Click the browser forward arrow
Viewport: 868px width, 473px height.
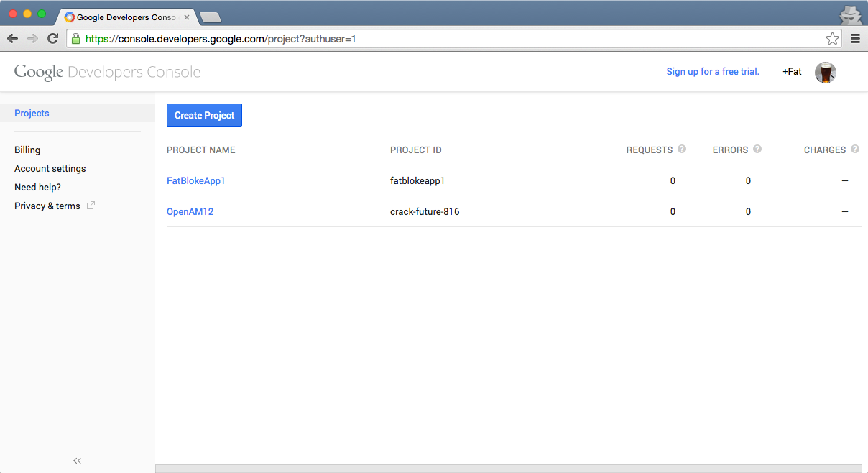tap(32, 39)
